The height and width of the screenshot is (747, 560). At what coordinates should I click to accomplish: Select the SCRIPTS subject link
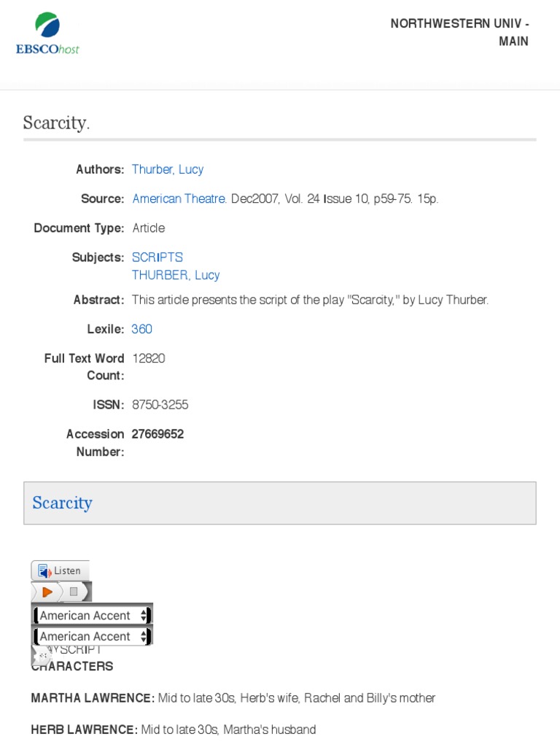point(157,257)
